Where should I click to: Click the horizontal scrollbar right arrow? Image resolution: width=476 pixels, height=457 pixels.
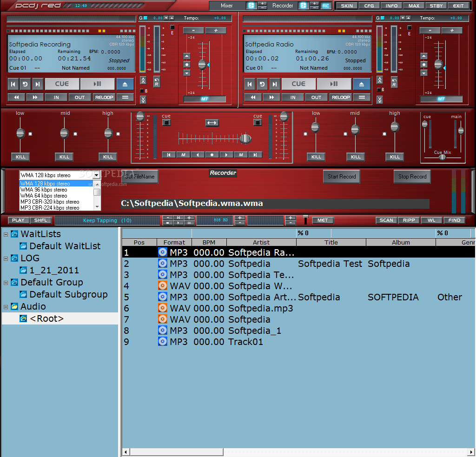tap(471, 452)
